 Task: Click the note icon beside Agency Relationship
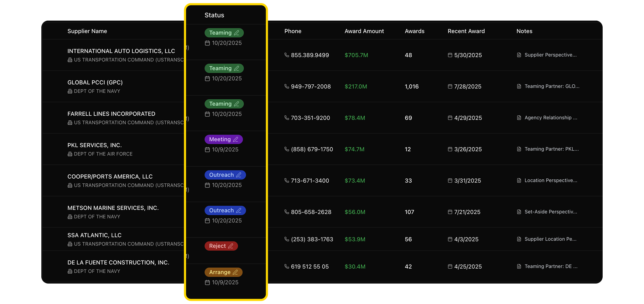(519, 118)
